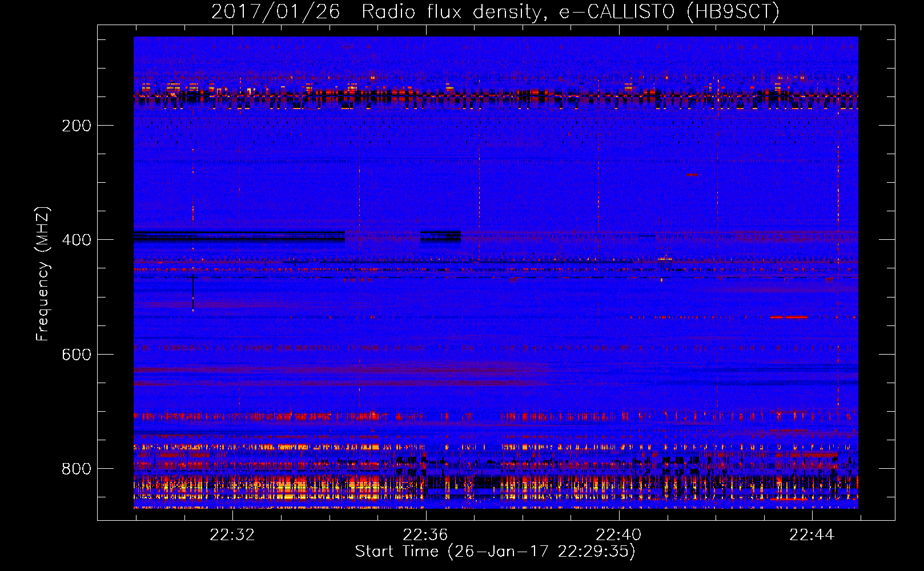
Task: Select the 'Frequency (MHZ)' y-axis label
Action: 43,274
